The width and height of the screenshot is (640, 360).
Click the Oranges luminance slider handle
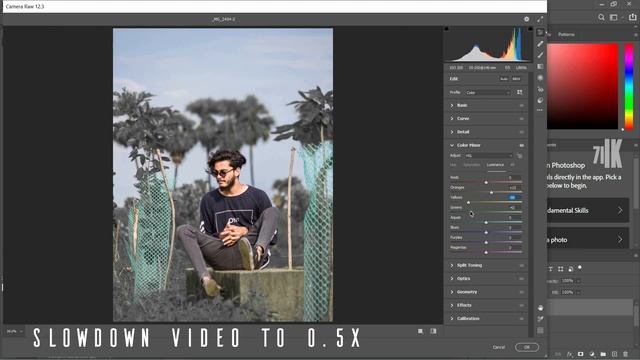491,192
